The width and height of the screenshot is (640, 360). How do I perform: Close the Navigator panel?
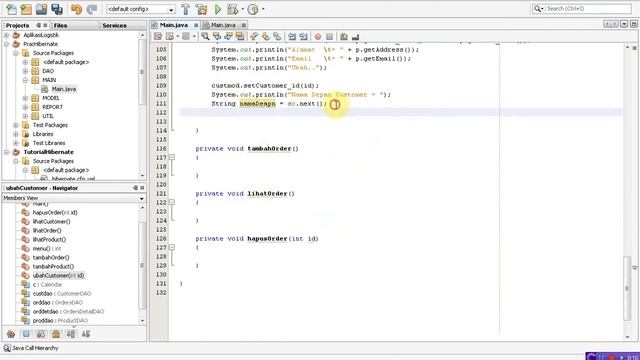point(142,188)
